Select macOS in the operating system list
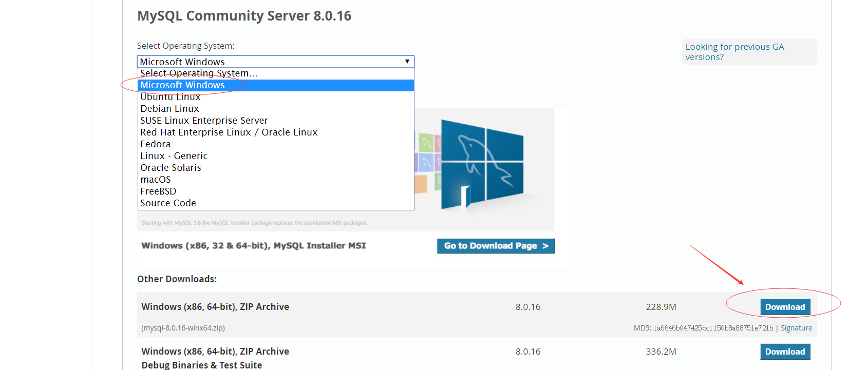 click(276, 180)
